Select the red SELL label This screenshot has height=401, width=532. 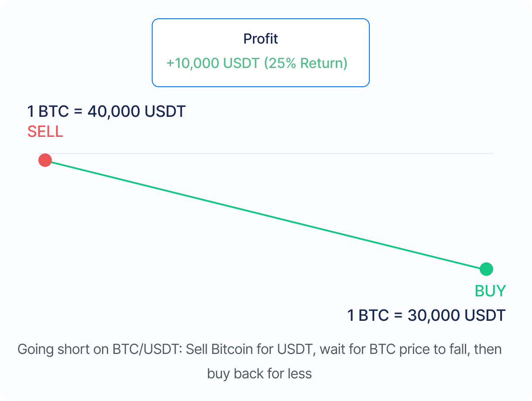(x=45, y=132)
